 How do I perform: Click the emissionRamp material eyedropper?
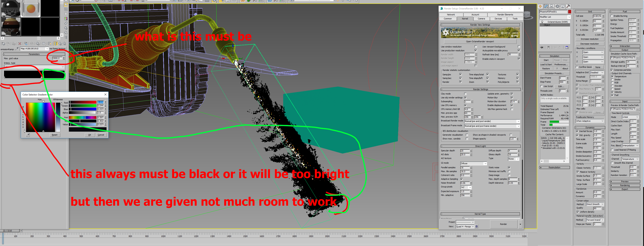coord(17,49)
